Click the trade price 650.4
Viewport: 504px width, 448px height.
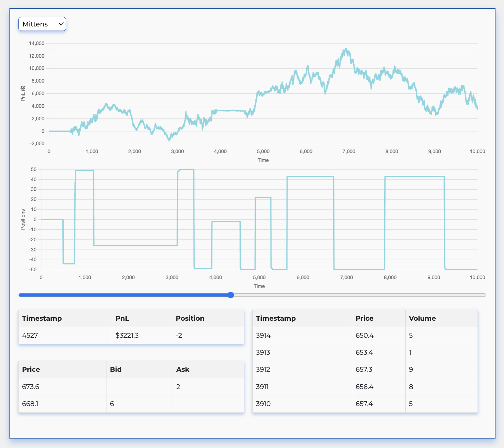(364, 335)
